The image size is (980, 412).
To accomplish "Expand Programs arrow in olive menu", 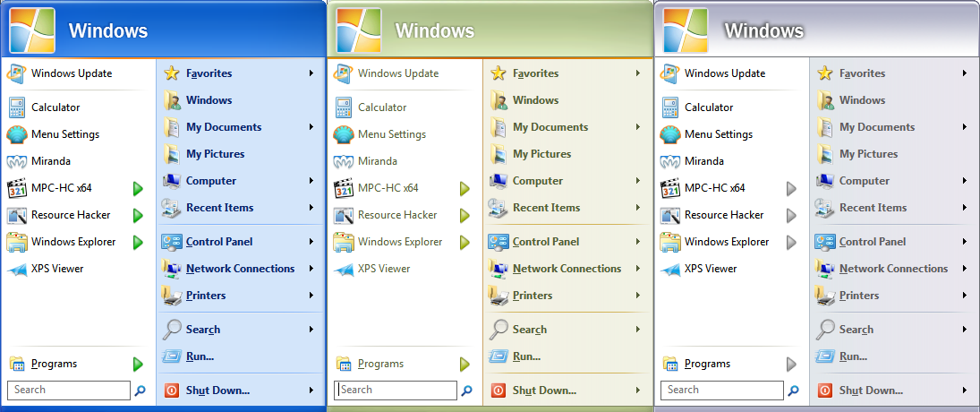I will [x=465, y=364].
